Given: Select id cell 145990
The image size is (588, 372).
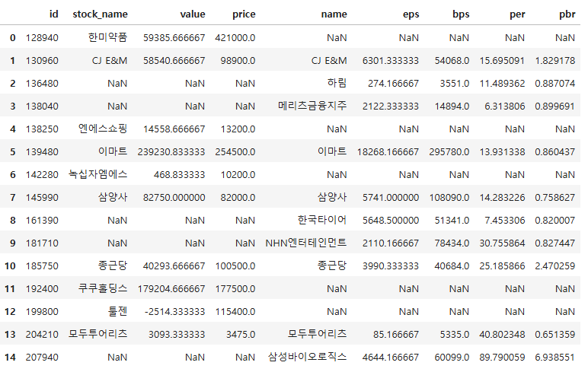Looking at the screenshot, I should coord(42,198).
